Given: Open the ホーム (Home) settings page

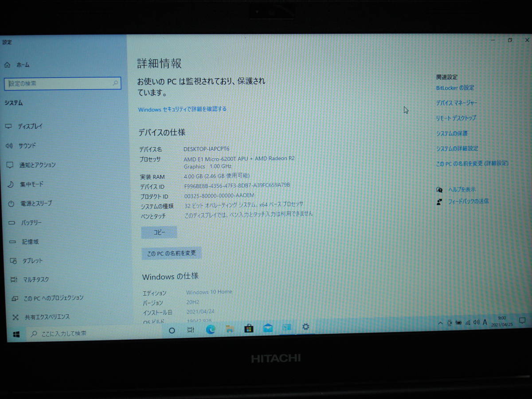Looking at the screenshot, I should (x=18, y=65).
